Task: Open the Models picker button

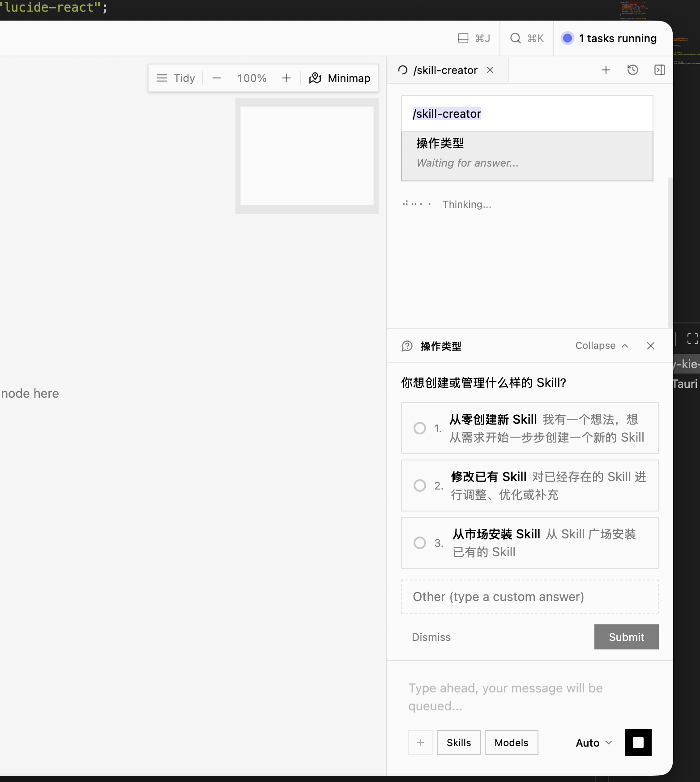Action: click(511, 743)
